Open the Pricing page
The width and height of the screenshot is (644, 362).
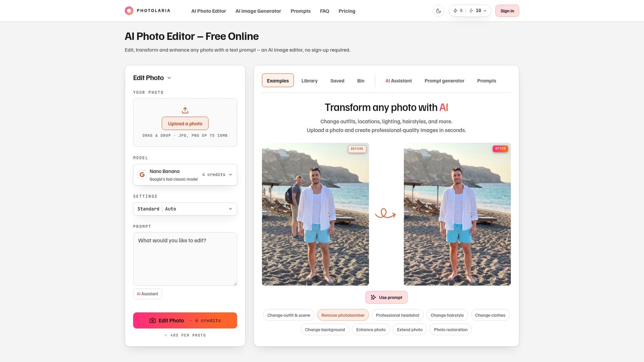[347, 11]
